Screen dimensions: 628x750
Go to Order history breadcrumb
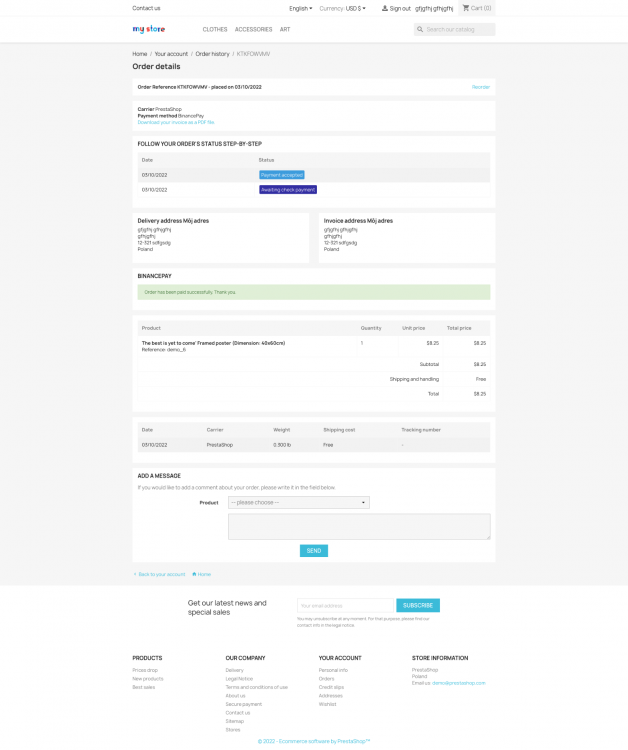[x=212, y=54]
